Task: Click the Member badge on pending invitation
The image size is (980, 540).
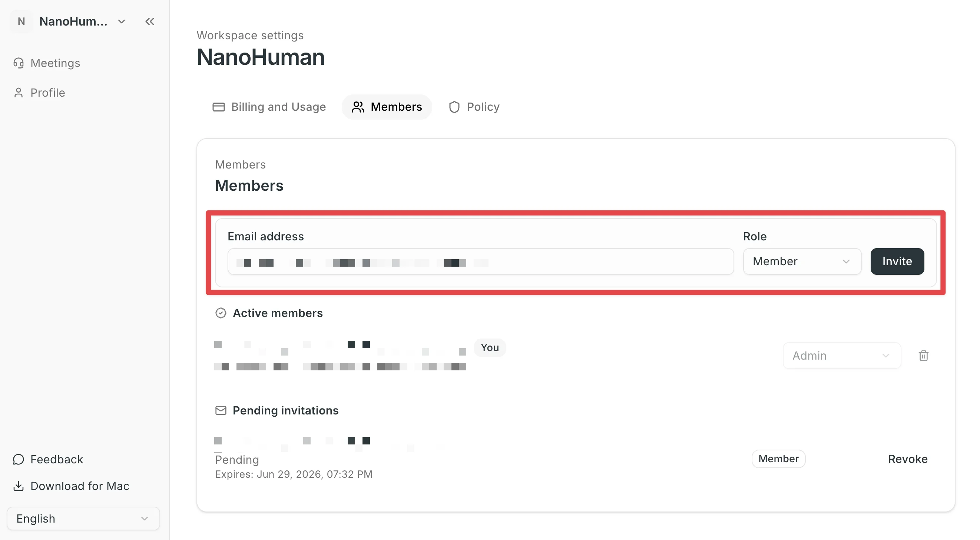Action: click(778, 459)
